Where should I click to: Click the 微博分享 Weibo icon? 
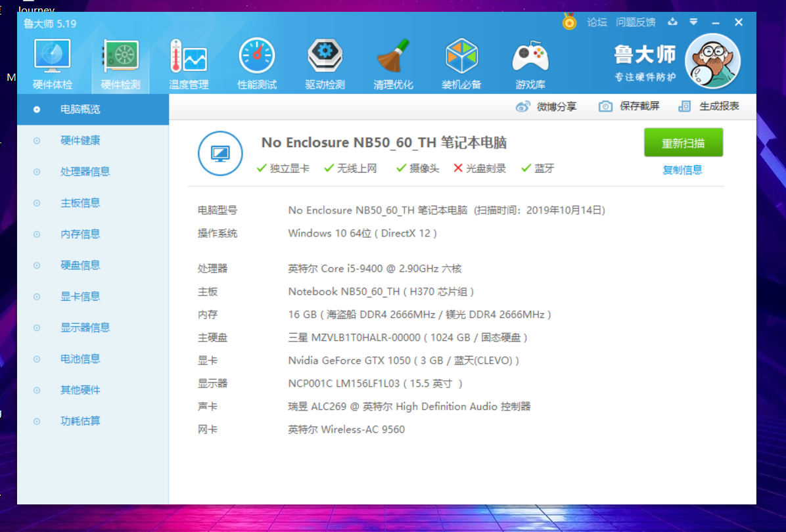523,106
